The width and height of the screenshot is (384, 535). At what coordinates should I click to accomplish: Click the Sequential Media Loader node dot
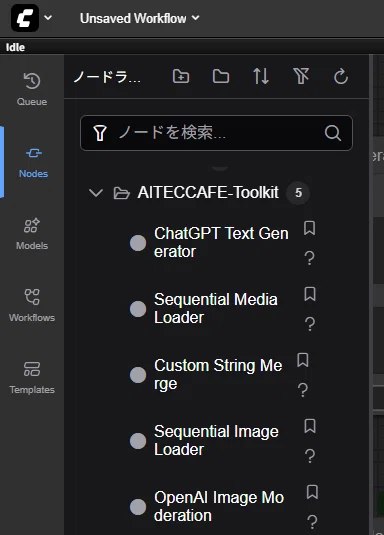tap(138, 309)
